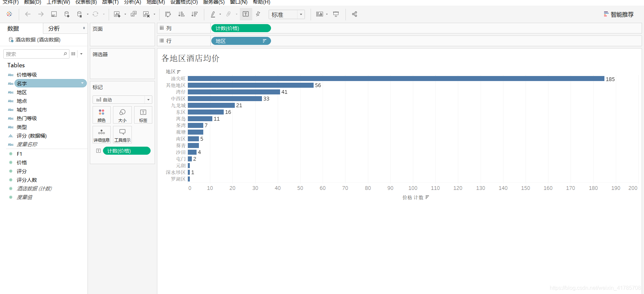Open the 智能推荐 Show Me panel

tap(619, 14)
